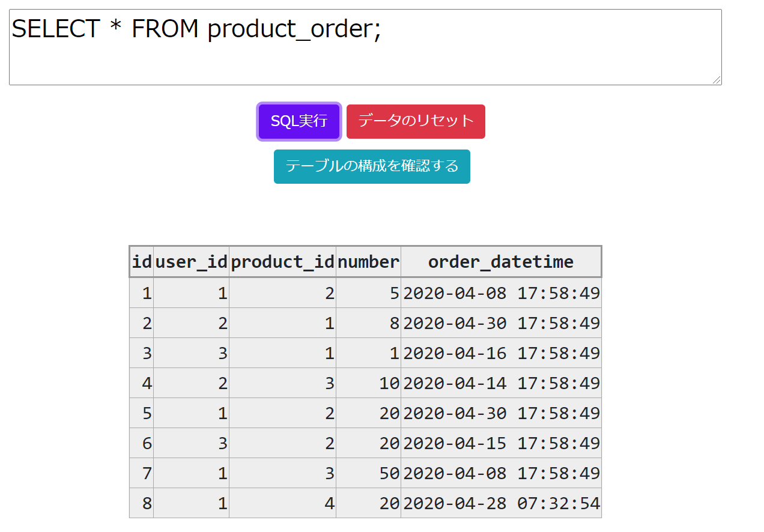Viewport: 764px width, 532px height.
Task: Click the datetime 2020-04-14 17:58:49 cell
Action: [x=501, y=383]
